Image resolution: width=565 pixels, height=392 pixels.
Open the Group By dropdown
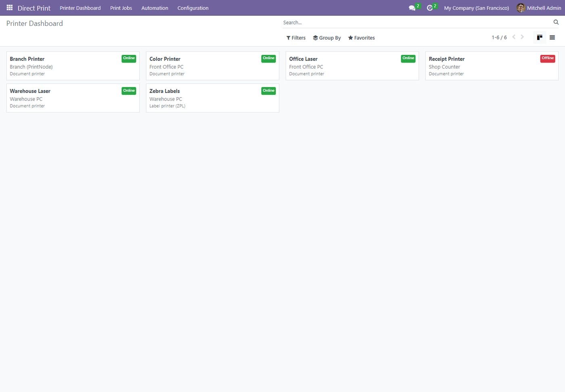(327, 38)
